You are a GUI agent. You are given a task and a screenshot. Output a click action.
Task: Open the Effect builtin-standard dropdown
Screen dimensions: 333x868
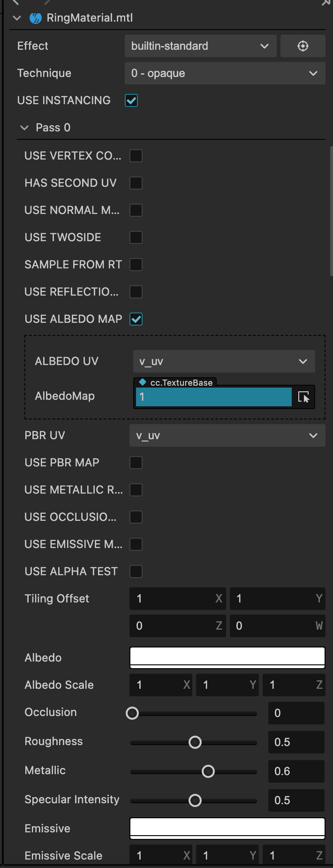[200, 46]
